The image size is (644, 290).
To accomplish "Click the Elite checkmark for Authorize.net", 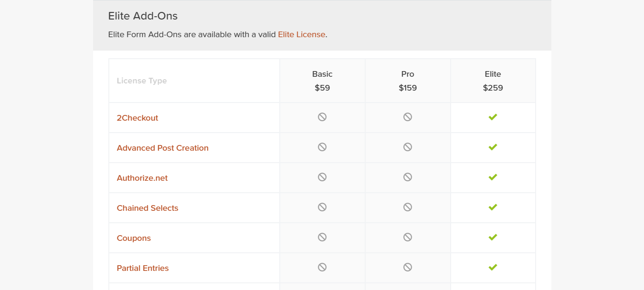I will pyautogui.click(x=493, y=177).
